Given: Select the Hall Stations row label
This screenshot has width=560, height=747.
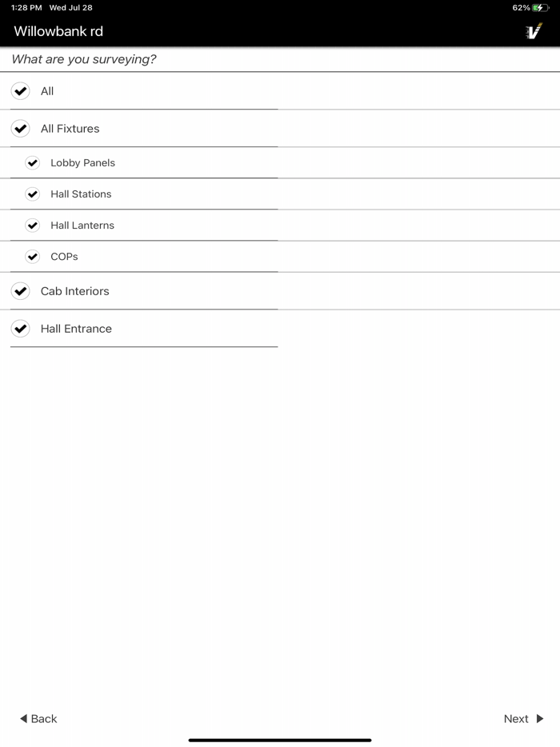Looking at the screenshot, I should pos(80,194).
